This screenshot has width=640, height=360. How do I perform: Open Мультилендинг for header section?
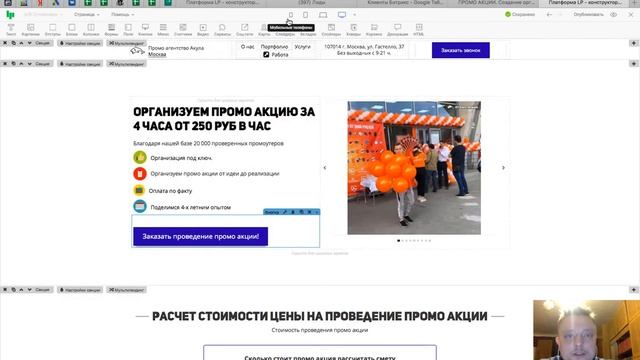click(127, 43)
